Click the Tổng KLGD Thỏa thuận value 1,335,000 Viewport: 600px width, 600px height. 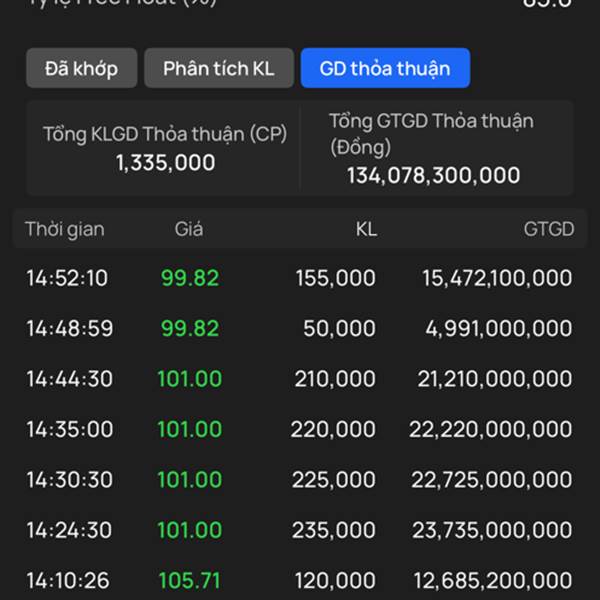pyautogui.click(x=165, y=163)
